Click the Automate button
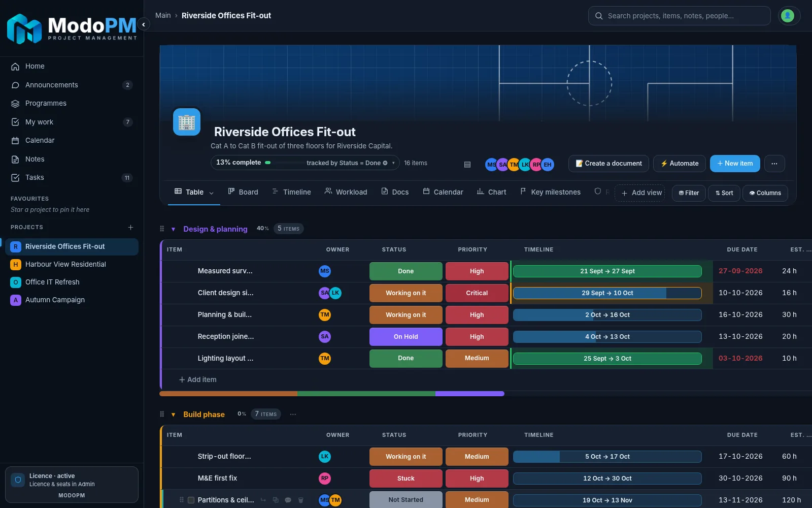This screenshot has width=812, height=508. [679, 164]
